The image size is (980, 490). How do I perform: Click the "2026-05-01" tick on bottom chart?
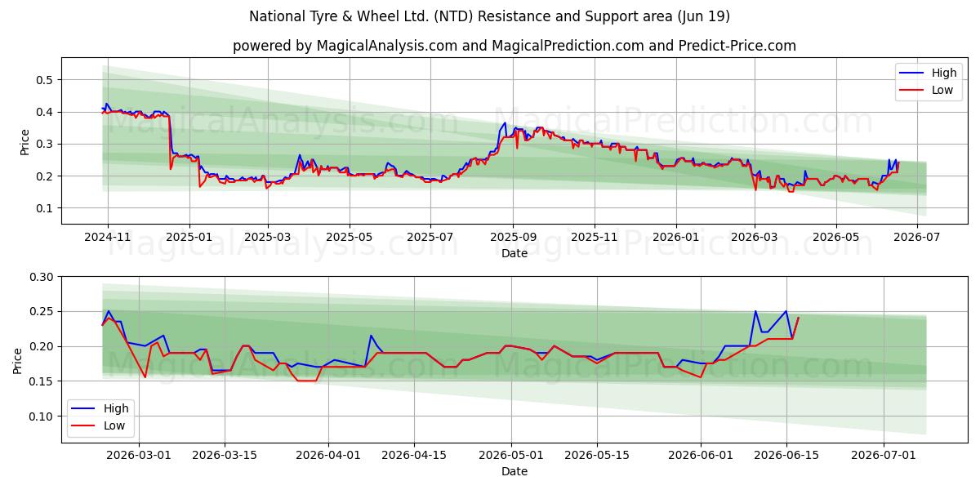[513, 455]
